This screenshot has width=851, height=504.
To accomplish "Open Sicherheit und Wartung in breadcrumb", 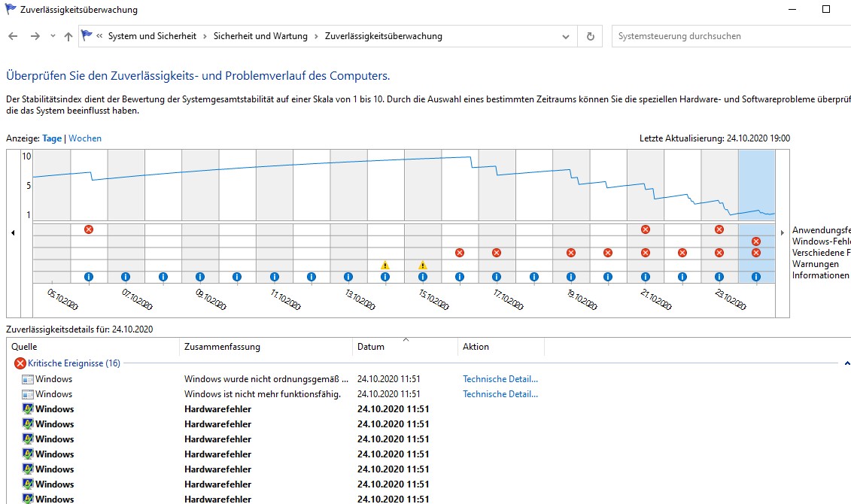I will click(260, 36).
